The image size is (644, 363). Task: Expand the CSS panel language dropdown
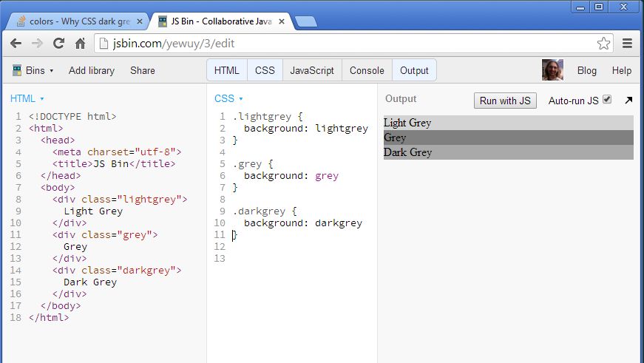[228, 98]
